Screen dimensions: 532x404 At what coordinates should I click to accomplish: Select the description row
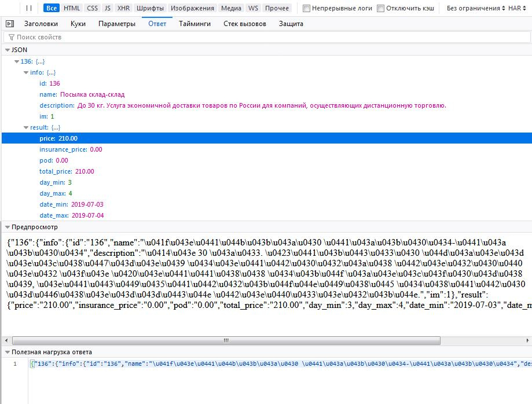267,105
